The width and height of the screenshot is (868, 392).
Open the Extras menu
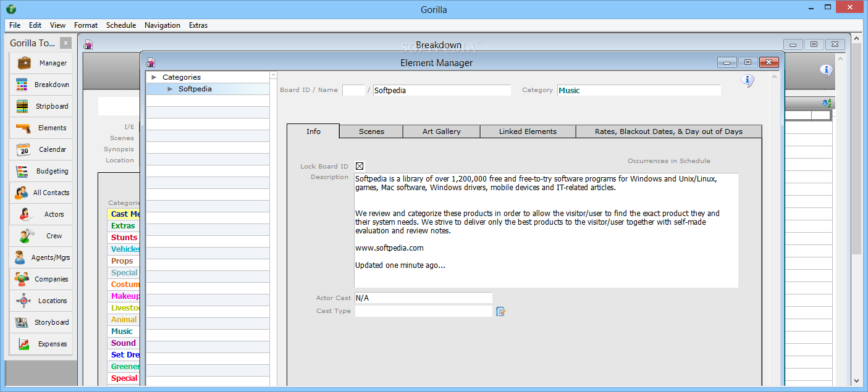tap(198, 25)
